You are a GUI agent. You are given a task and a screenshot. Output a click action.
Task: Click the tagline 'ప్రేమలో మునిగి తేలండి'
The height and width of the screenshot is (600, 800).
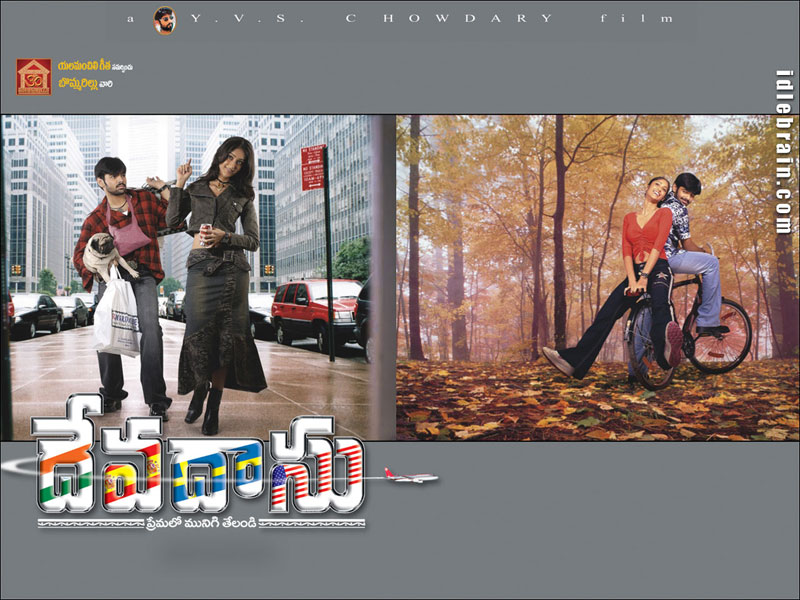(x=201, y=523)
